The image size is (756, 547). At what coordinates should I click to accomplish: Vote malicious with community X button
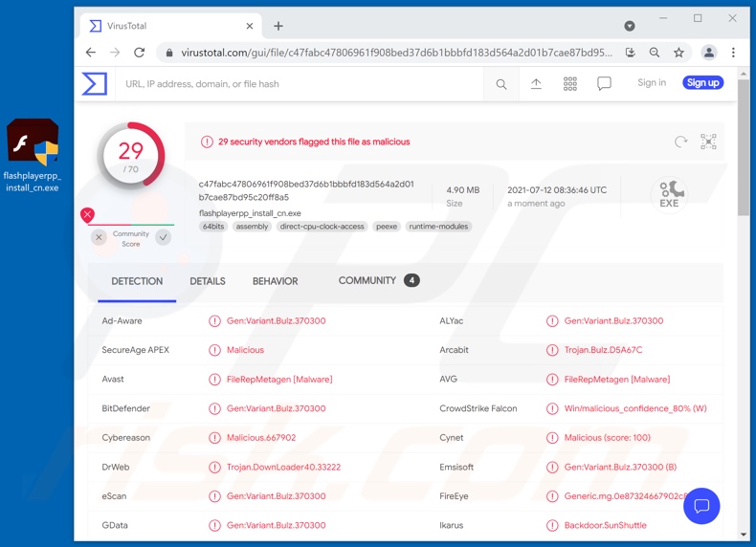99,237
